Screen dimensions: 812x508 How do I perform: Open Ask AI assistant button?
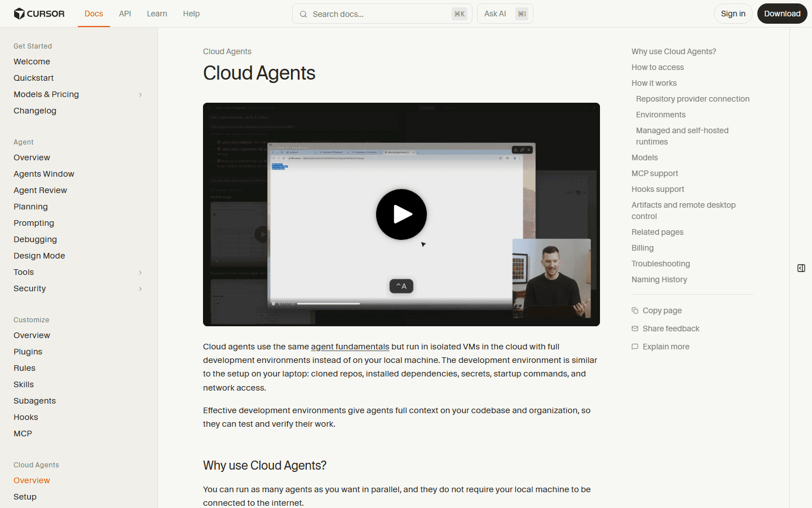coord(505,14)
